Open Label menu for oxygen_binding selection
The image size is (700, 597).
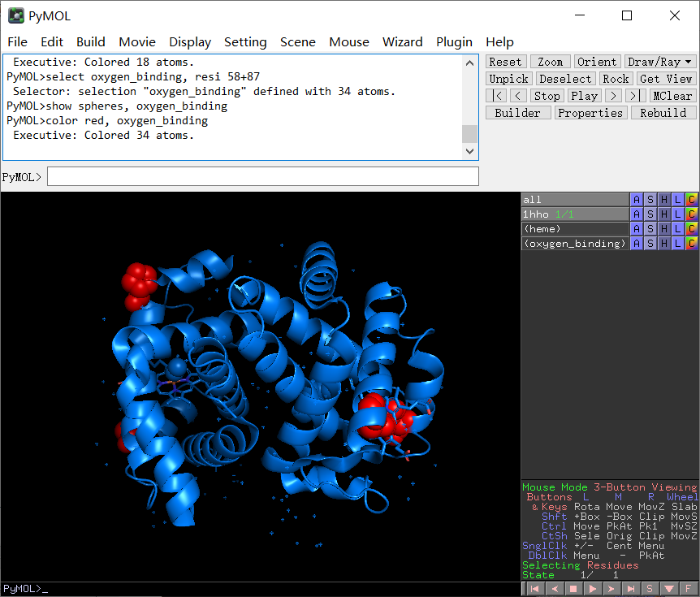click(678, 244)
